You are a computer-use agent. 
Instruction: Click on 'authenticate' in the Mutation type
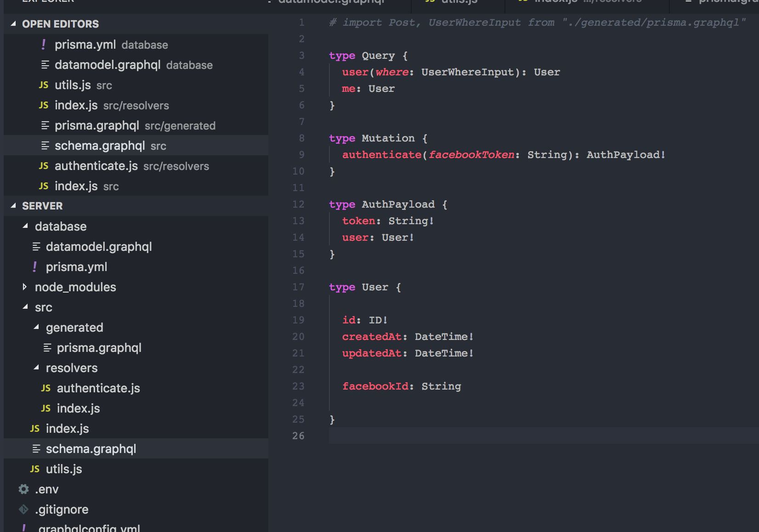382,155
